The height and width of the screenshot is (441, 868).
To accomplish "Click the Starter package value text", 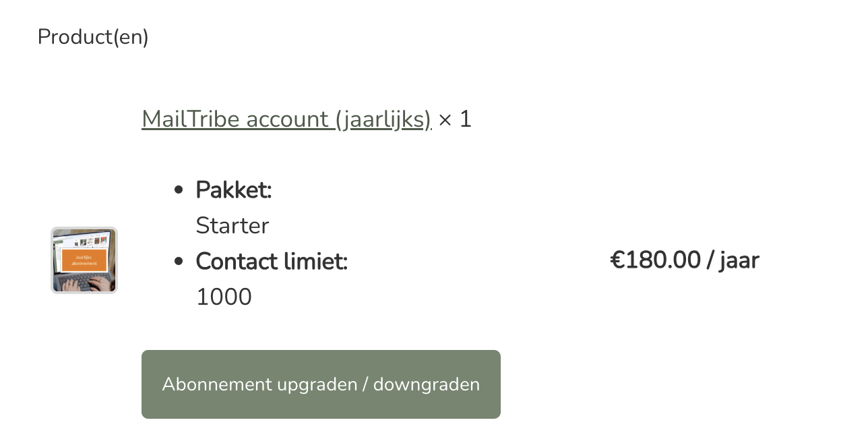I will click(x=232, y=226).
